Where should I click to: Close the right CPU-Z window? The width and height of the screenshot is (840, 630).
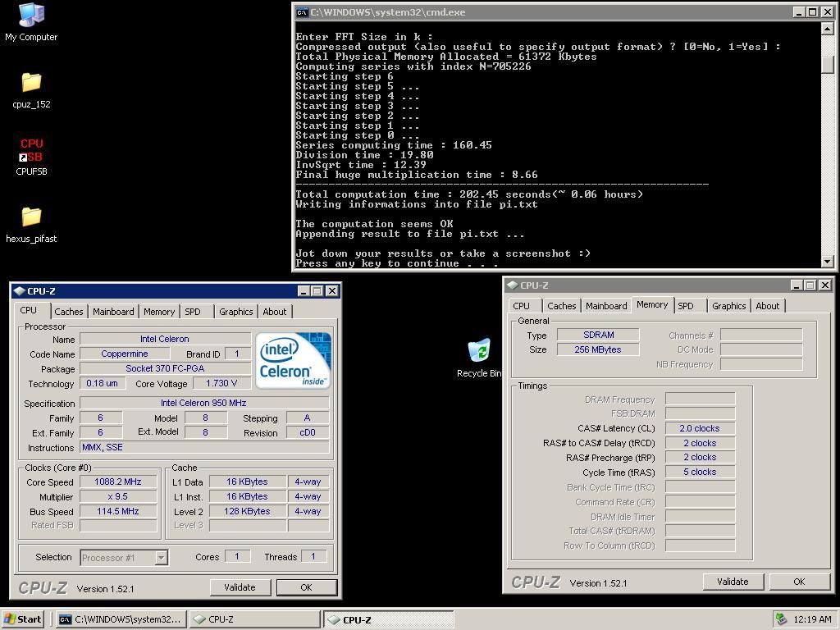point(824,285)
